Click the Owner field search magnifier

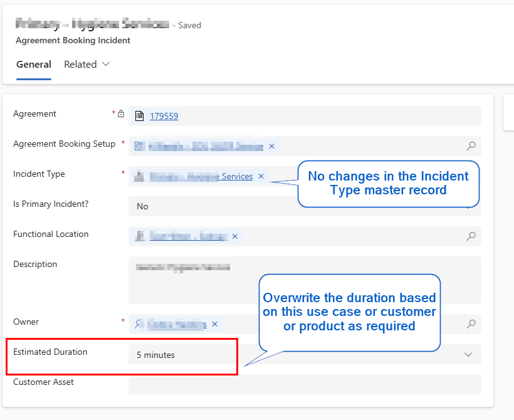(x=471, y=324)
